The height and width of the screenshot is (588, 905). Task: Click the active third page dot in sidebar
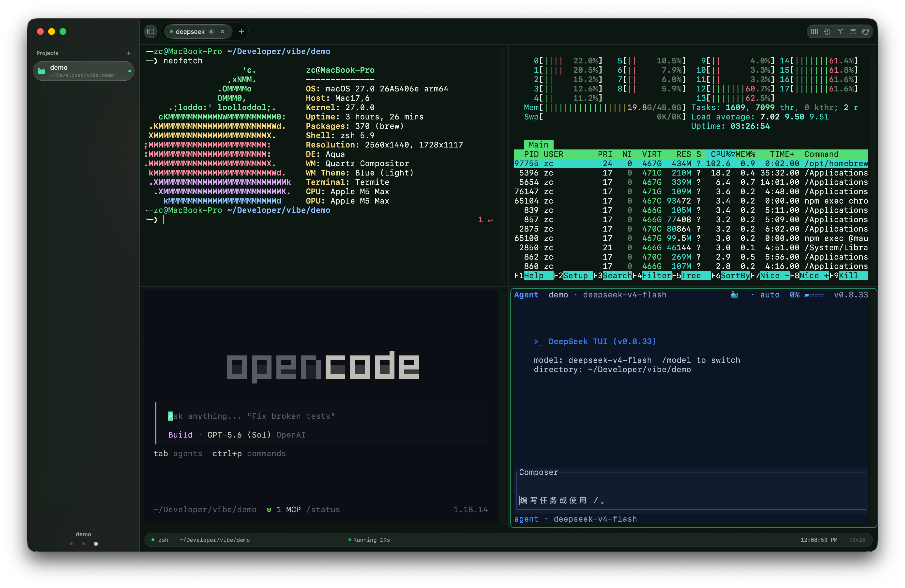tap(96, 544)
